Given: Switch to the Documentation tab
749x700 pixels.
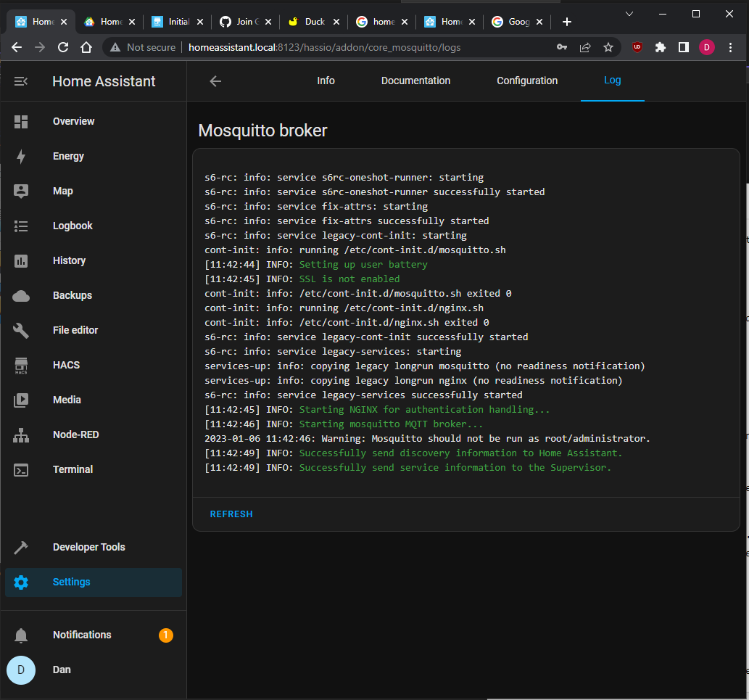Looking at the screenshot, I should tap(415, 81).
